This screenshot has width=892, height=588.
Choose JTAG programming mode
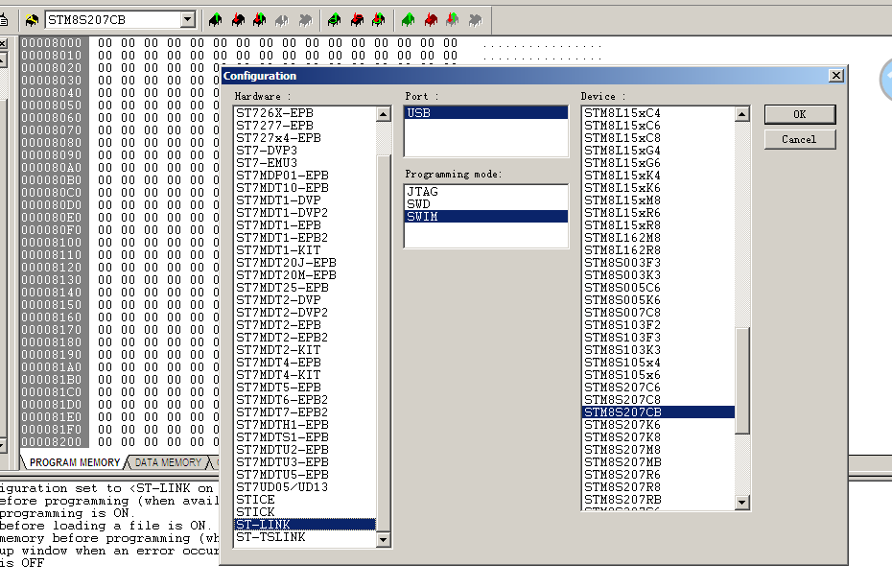486,192
